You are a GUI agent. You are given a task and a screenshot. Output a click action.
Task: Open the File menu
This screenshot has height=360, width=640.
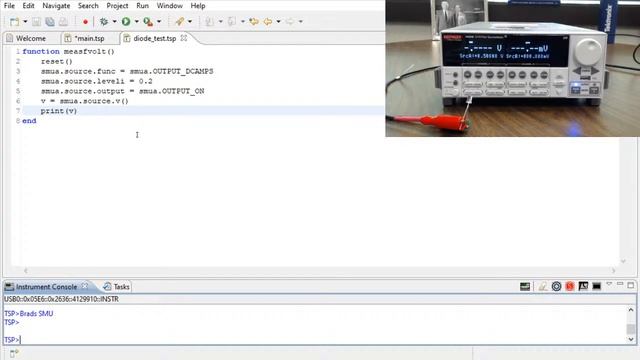9,6
